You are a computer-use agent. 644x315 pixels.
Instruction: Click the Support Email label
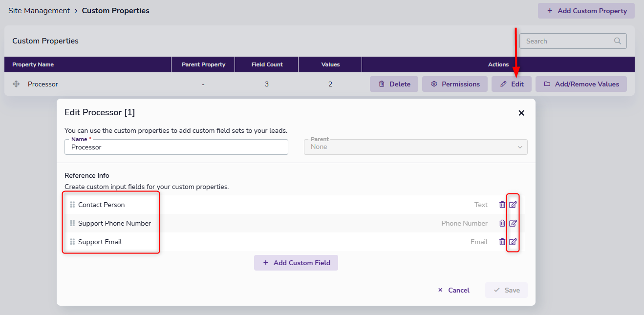(100, 242)
